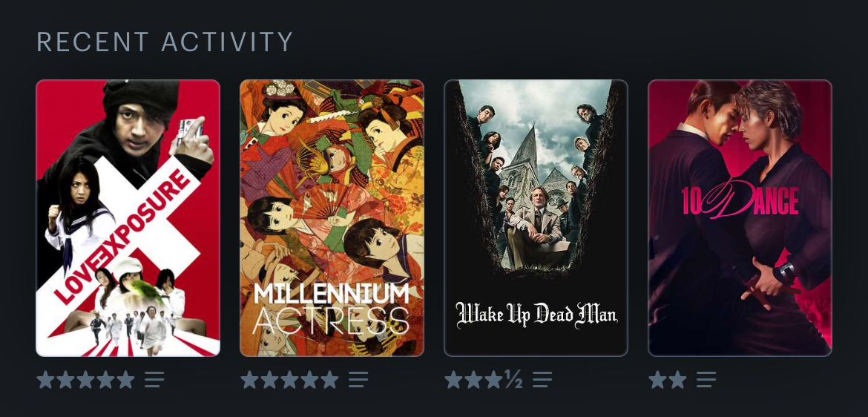Open the review icon under Love Exposure
868x417 pixels.
[x=154, y=380]
